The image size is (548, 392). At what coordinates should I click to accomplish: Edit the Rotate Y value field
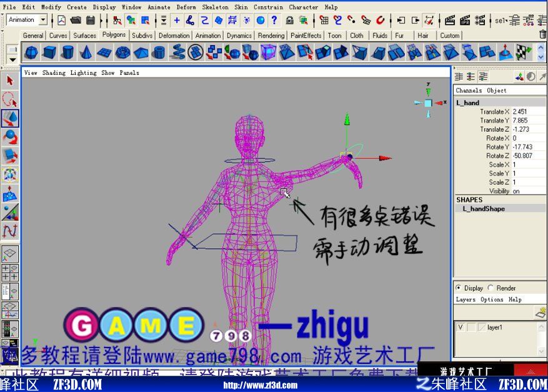coord(528,147)
